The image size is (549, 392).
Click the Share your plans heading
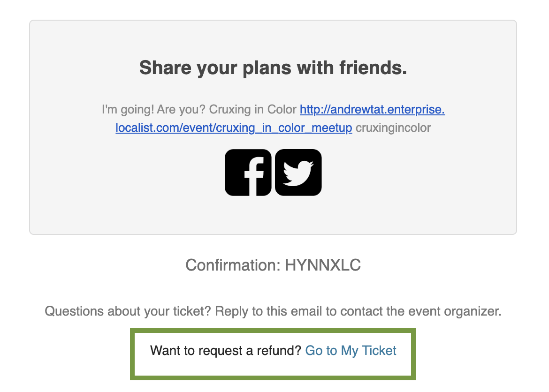coord(273,68)
